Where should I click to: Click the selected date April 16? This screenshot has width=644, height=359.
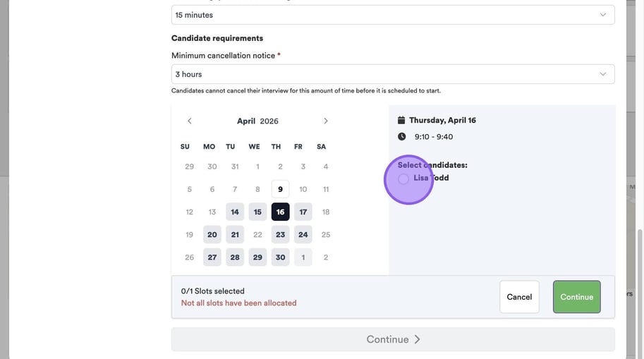(x=281, y=212)
